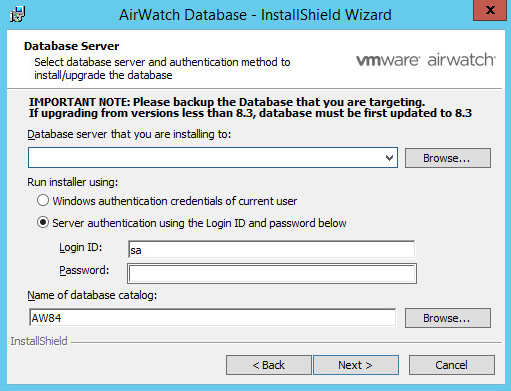Browse for a database server
Image resolution: width=511 pixels, height=391 pixels.
pos(448,158)
